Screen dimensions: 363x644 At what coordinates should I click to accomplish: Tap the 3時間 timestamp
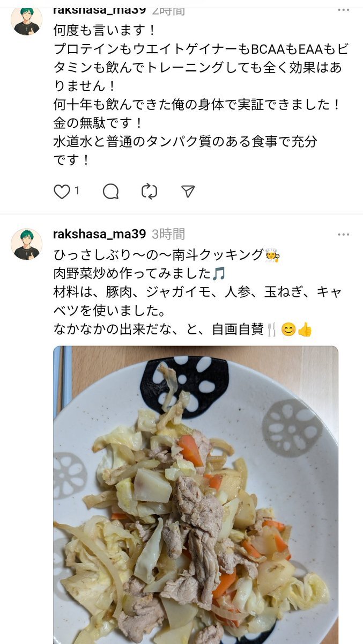tap(168, 234)
